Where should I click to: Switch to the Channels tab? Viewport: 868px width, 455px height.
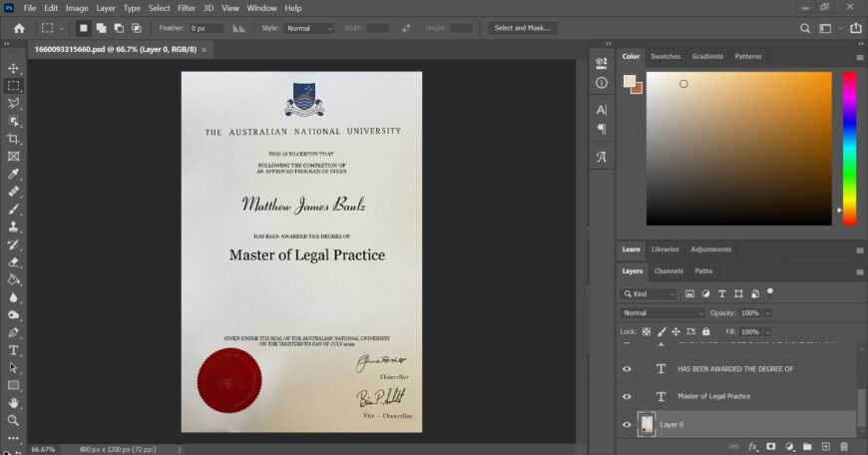(x=668, y=271)
